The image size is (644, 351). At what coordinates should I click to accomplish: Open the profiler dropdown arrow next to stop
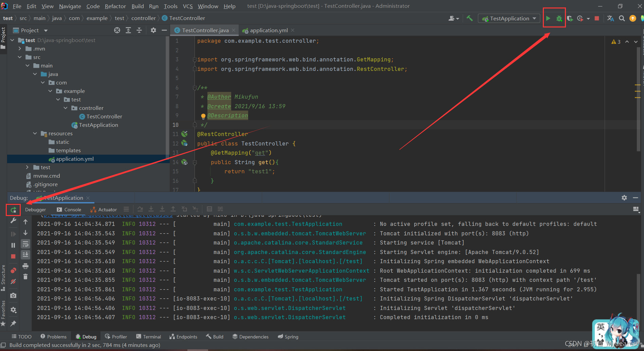point(588,19)
